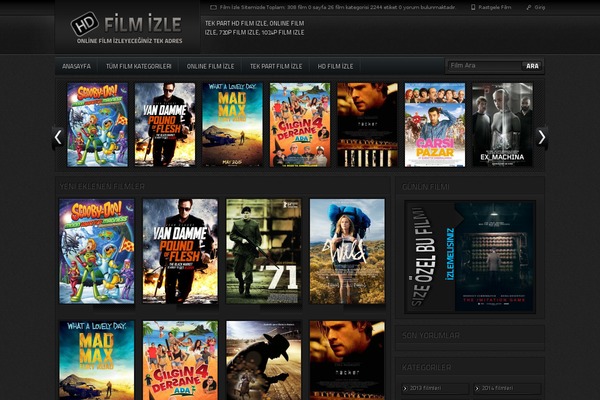Click the Kategoriler heading
Viewport: 600px width, 400px height.
[426, 367]
